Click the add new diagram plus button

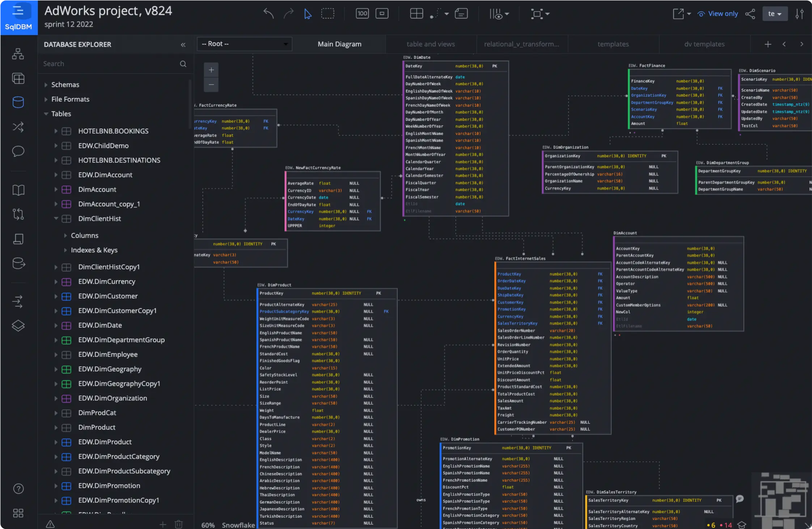point(767,44)
